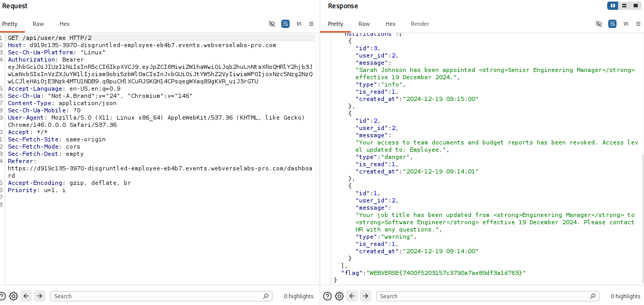This screenshot has height=305, width=644.
Task: Switch to Response Pretty tab
Action: click(335, 24)
